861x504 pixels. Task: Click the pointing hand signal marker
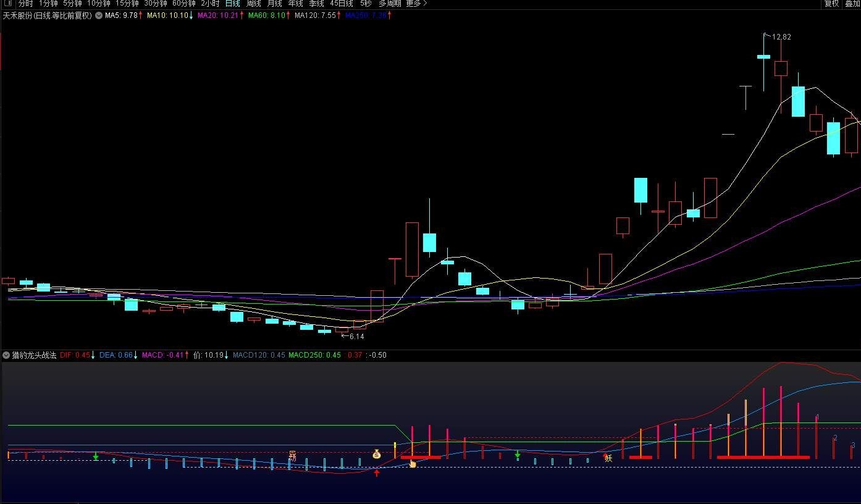pos(412,463)
